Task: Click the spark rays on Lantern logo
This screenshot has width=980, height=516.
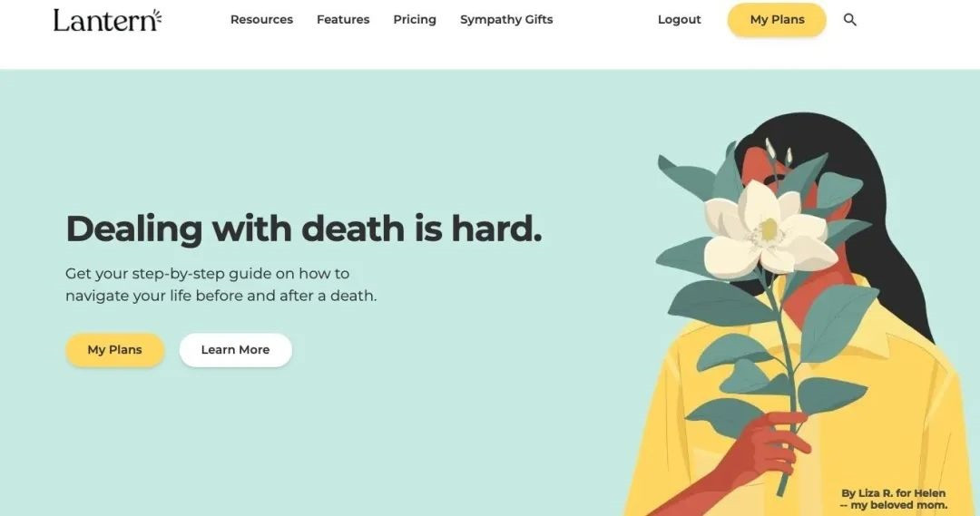Action: [156, 16]
